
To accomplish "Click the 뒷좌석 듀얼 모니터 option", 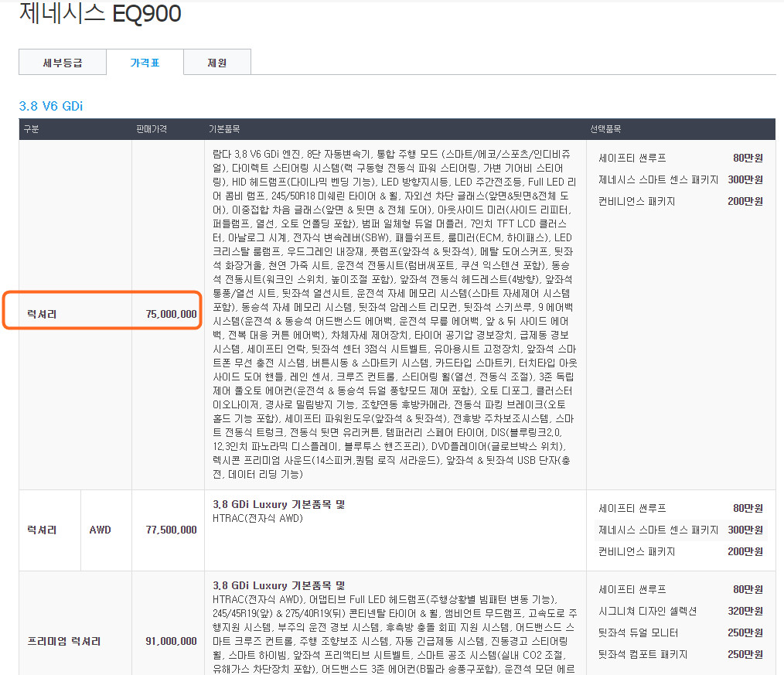I will point(638,633).
